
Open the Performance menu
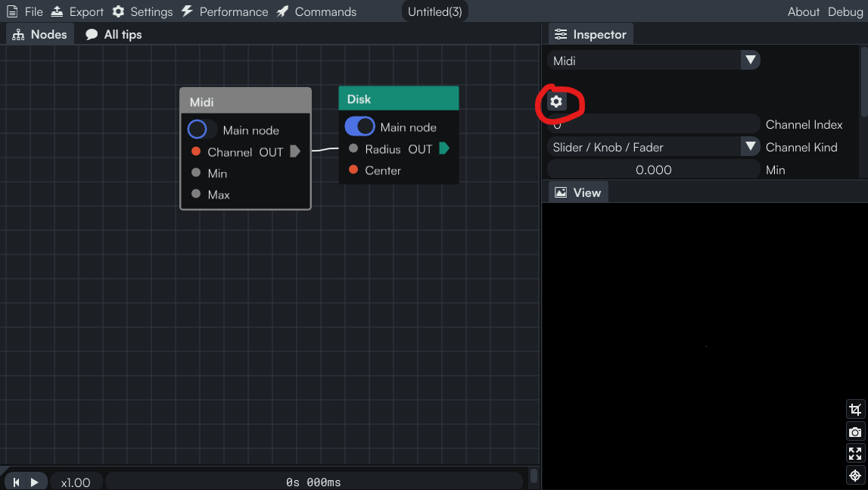224,11
